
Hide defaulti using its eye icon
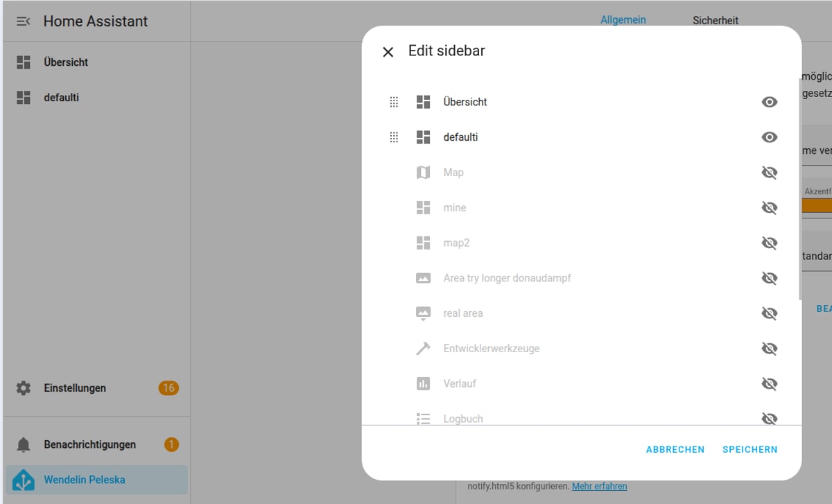pos(769,137)
